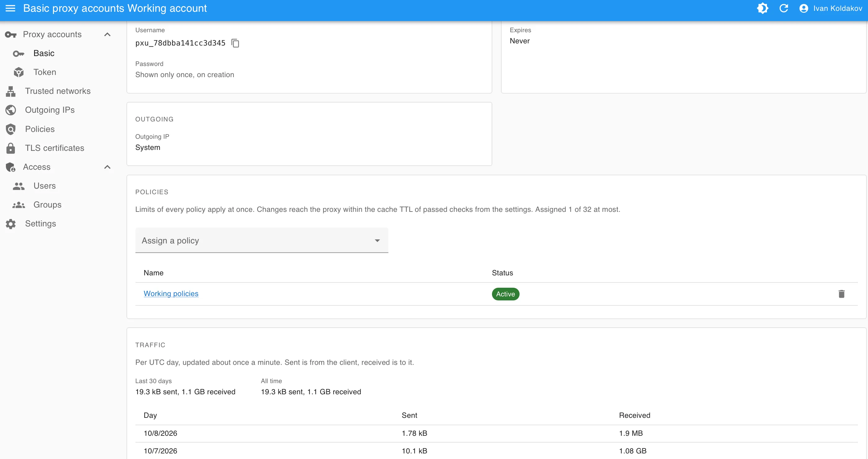Open the Users page

click(x=44, y=186)
